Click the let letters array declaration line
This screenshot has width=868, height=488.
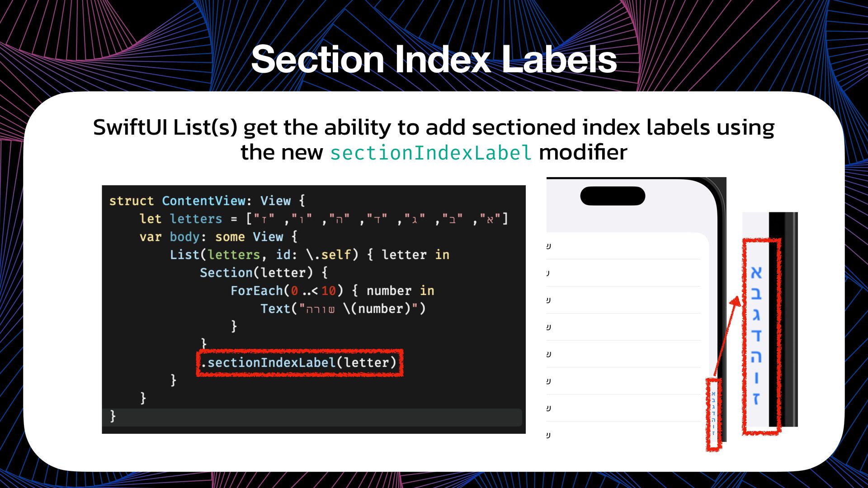(324, 219)
